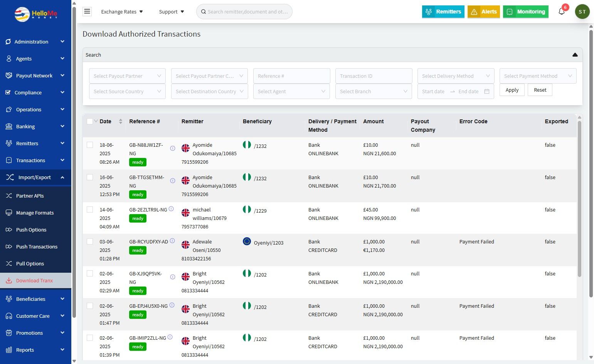The height and width of the screenshot is (364, 594).
Task: Click the Date column sort arrows
Action: point(121,121)
